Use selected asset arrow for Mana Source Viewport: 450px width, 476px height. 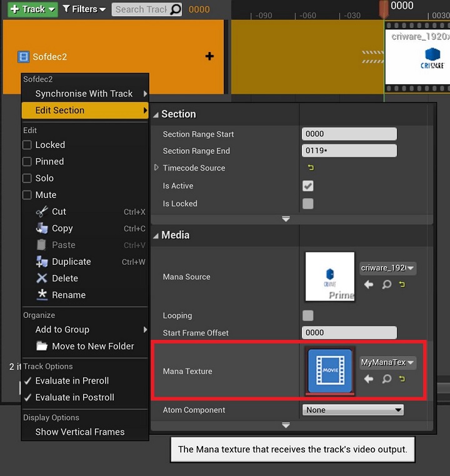pos(369,284)
